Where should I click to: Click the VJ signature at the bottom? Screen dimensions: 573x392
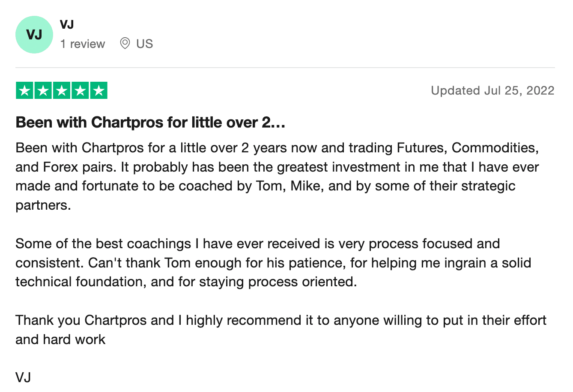(x=23, y=377)
